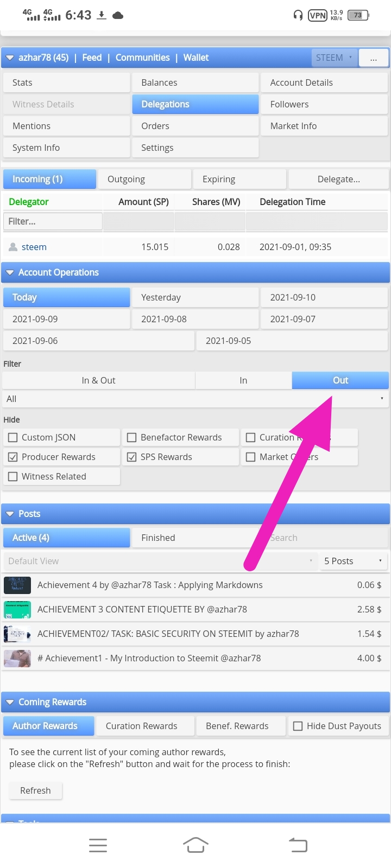
Task: Collapse the Coming Rewards section
Action: (x=10, y=702)
